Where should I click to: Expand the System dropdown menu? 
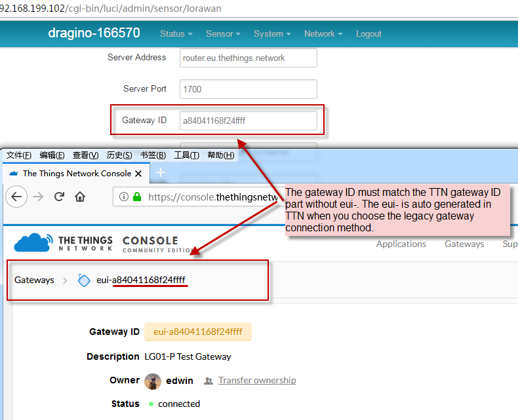[x=272, y=33]
